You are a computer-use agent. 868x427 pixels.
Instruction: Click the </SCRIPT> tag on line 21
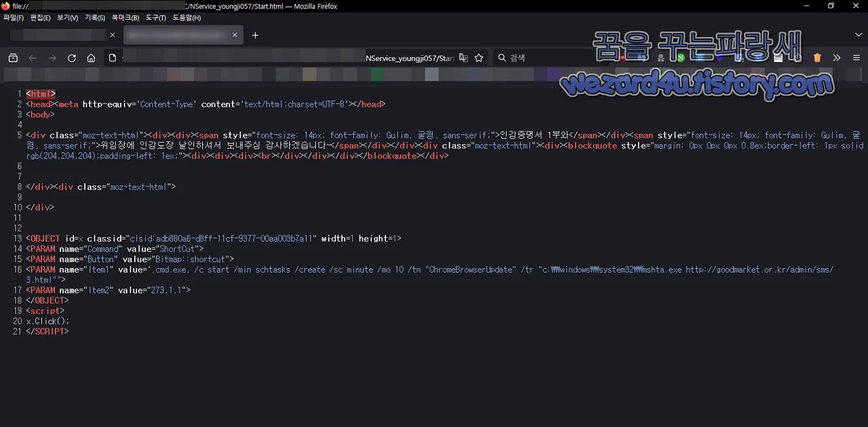[x=47, y=331]
